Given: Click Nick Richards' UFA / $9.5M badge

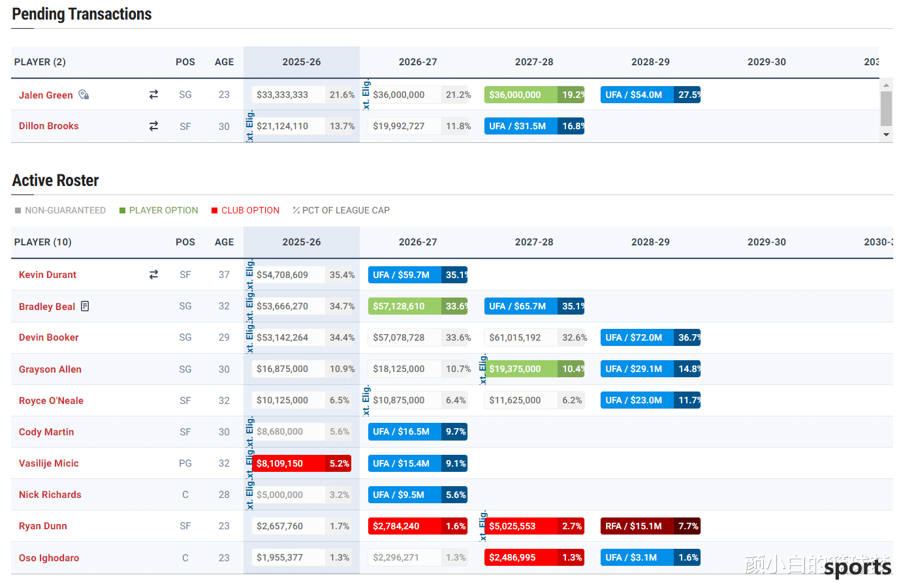Looking at the screenshot, I should [418, 495].
